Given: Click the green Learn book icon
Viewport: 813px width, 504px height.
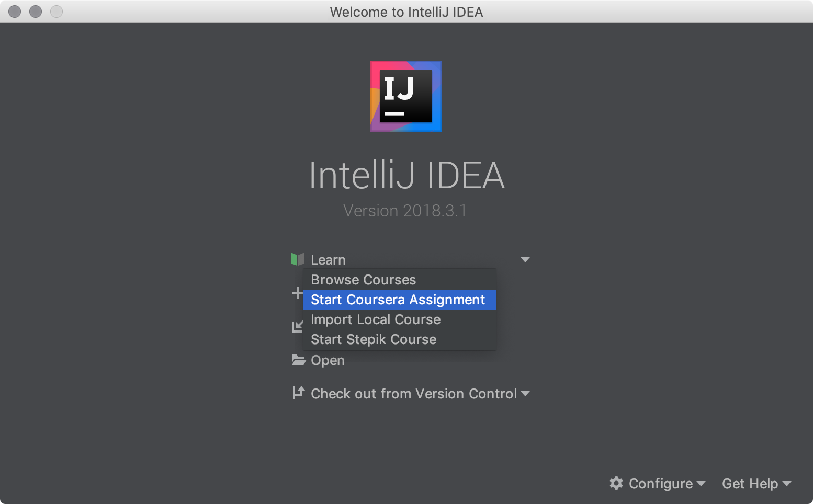Looking at the screenshot, I should [x=298, y=259].
